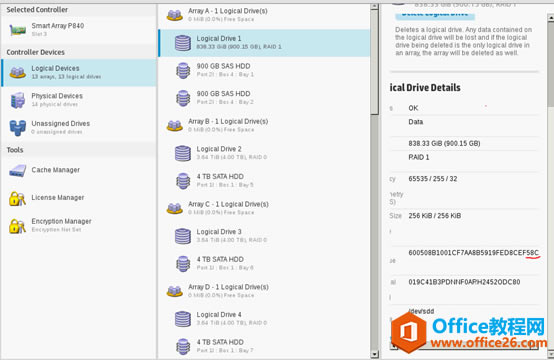Screen dimensions: 554x360
Task: Select Array B - 1 Logical Drive(s) row
Action: pos(264,125)
